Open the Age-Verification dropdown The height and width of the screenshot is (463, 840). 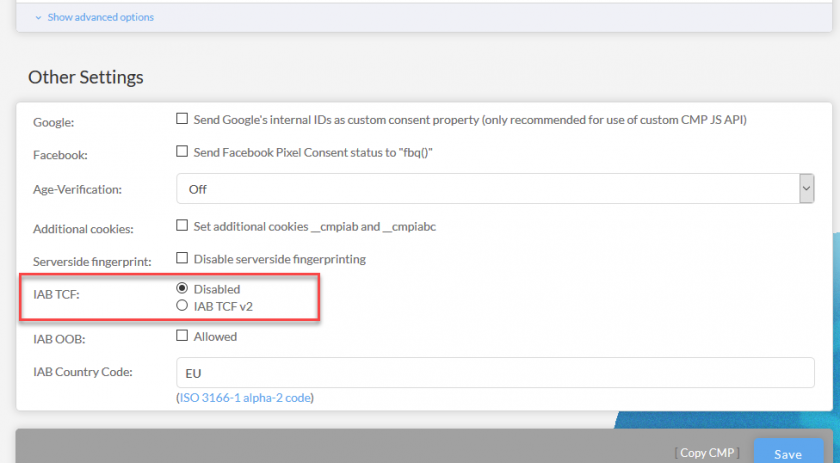[x=495, y=189]
